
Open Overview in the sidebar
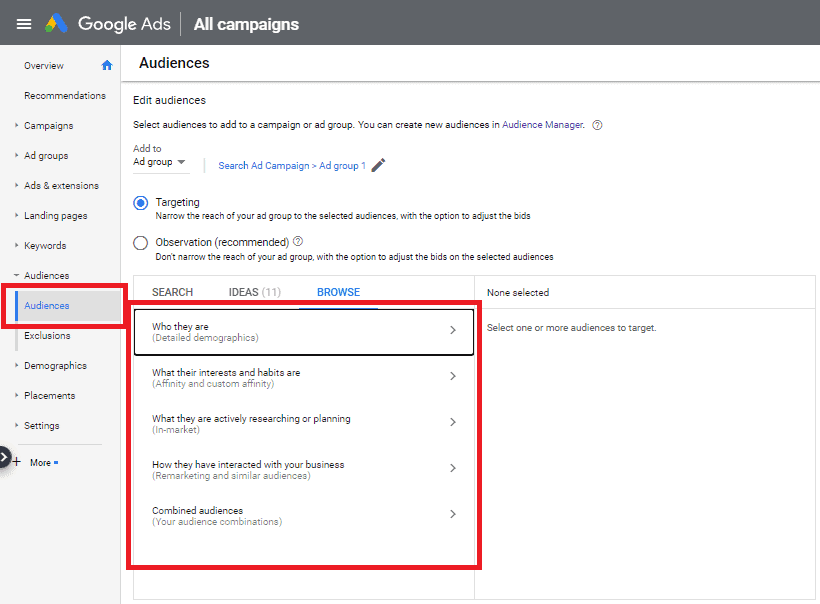coord(44,66)
